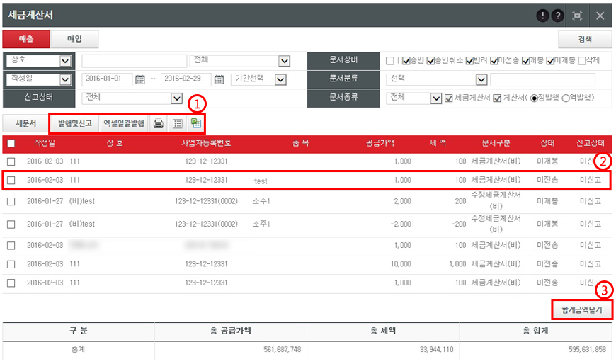
Task: Toggle the 개봉 status checkbox
Action: 525,60
